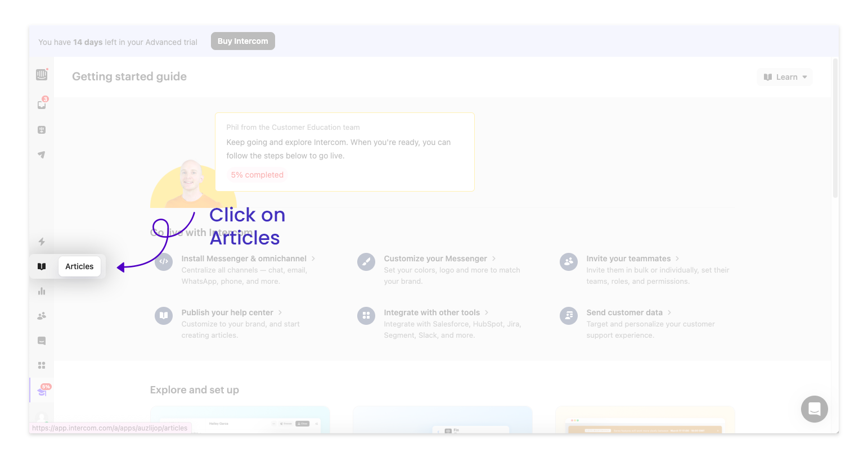Viewport: 868px width, 458px height.
Task: Click the grid icon beside Integrate with other tools
Action: point(366,315)
